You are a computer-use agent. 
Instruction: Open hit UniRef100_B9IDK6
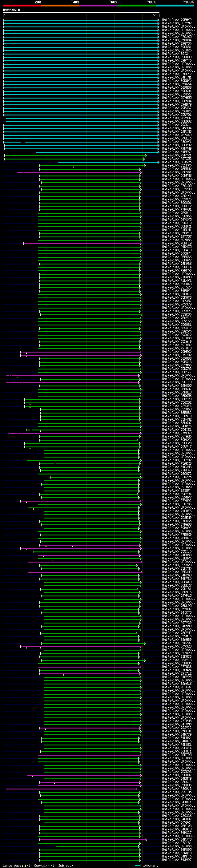click(176, 50)
